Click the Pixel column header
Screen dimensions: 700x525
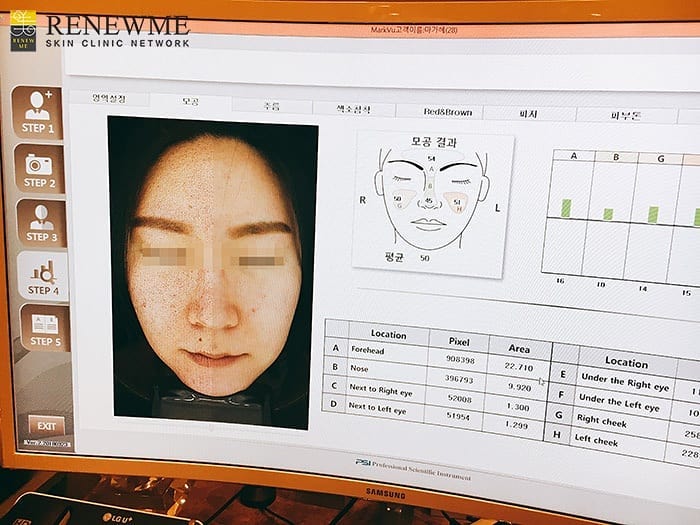coord(459,342)
